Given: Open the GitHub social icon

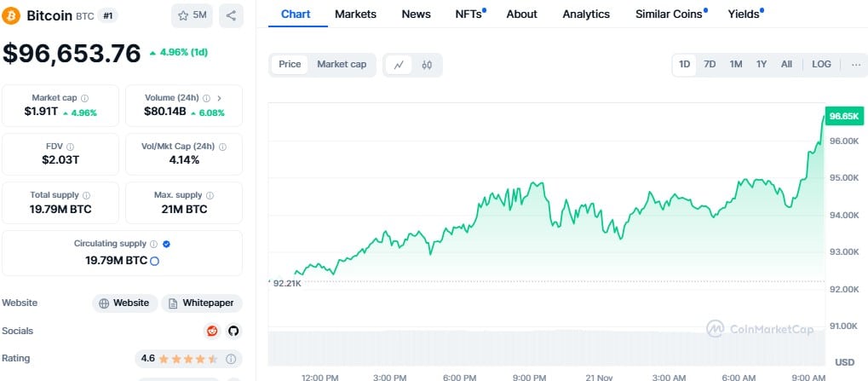Looking at the screenshot, I should coord(233,332).
